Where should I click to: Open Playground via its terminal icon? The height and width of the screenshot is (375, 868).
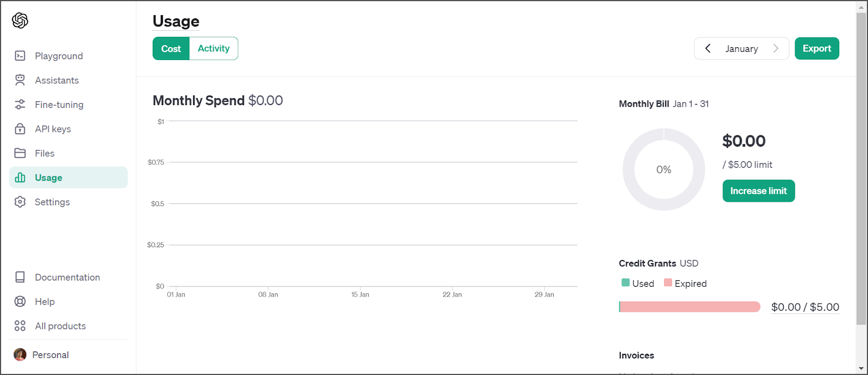tap(20, 56)
